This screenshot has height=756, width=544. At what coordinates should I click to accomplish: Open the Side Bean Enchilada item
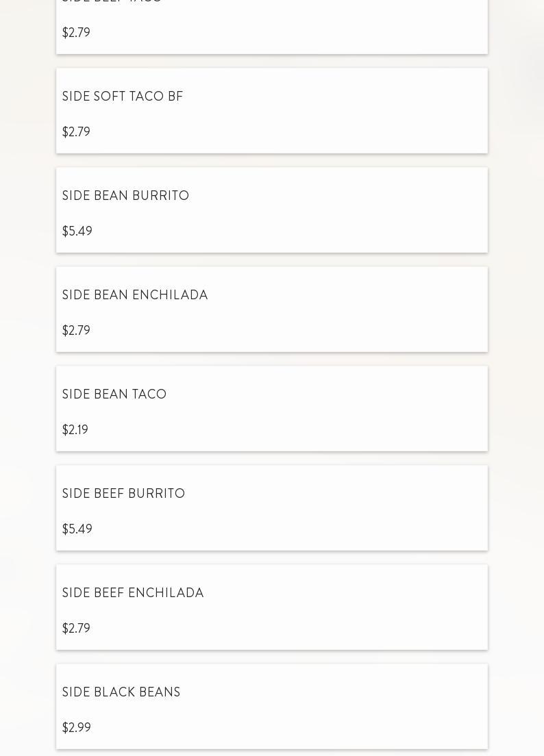click(135, 296)
